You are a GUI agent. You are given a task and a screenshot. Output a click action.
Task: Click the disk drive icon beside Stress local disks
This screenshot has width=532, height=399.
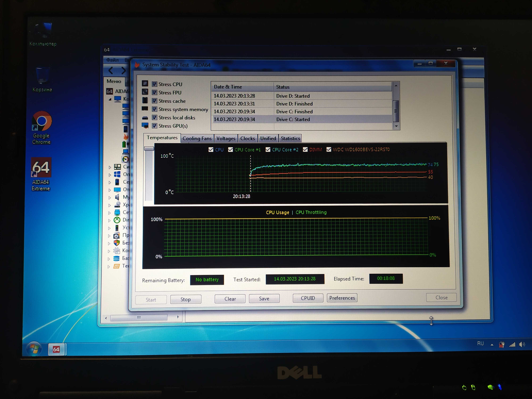point(145,118)
